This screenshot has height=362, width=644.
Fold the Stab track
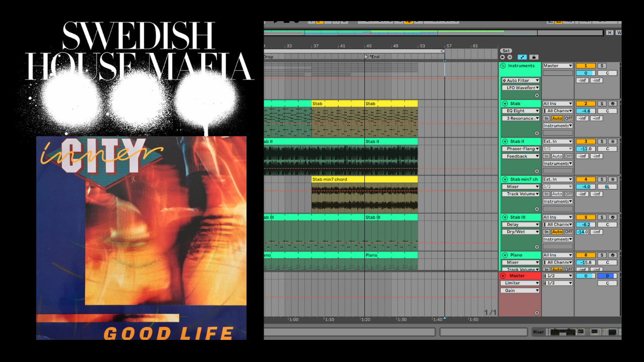pyautogui.click(x=505, y=104)
